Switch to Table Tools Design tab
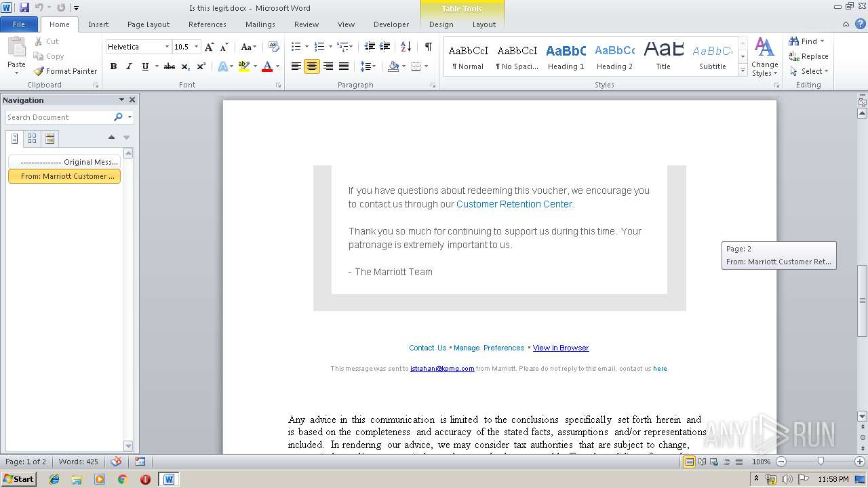Viewport: 868px width, 488px height. tap(441, 24)
